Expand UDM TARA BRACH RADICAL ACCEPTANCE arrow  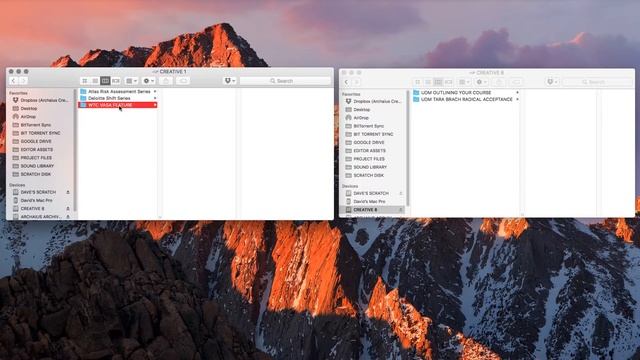click(x=517, y=99)
